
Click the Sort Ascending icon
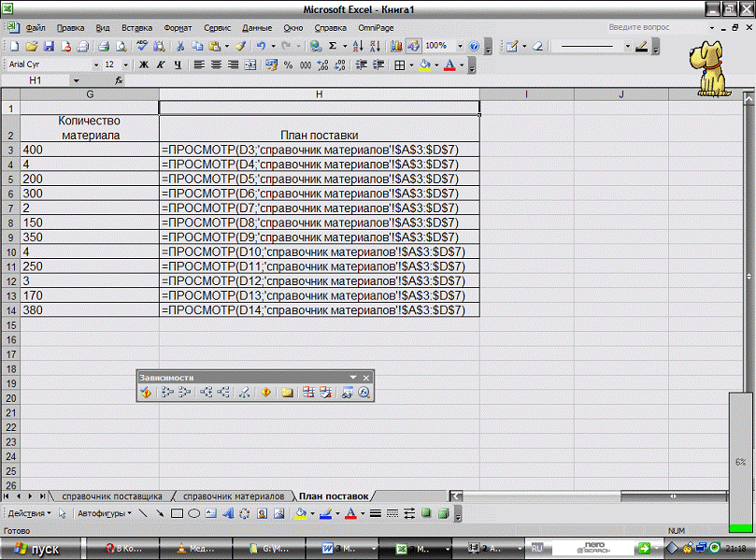pyautogui.click(x=362, y=45)
